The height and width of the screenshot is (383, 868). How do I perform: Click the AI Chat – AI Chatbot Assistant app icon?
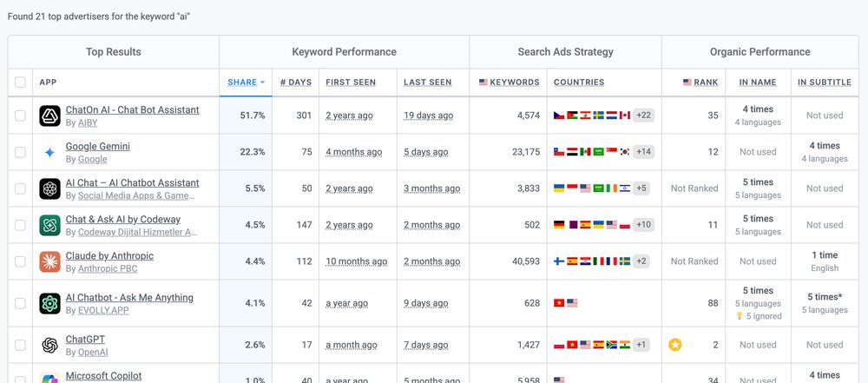click(49, 189)
